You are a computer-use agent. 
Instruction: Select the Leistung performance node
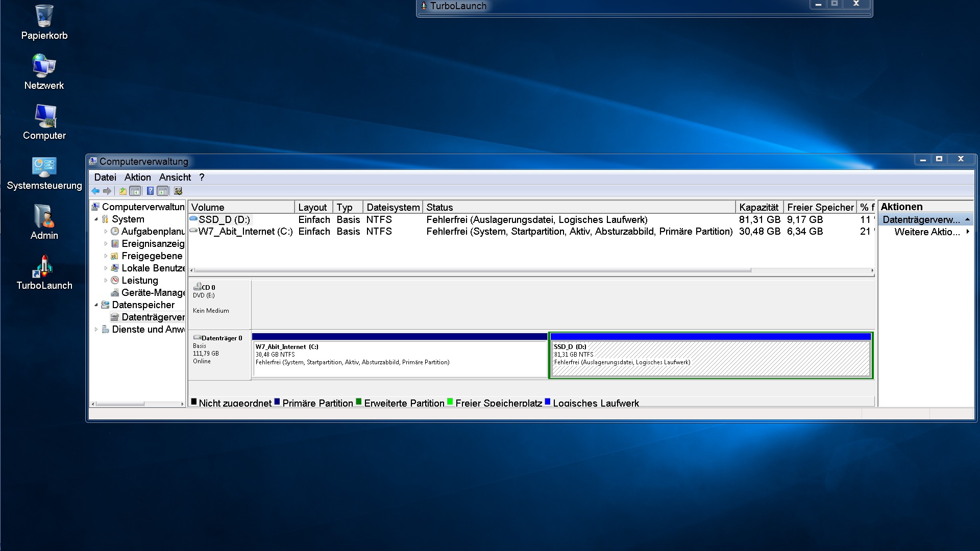pyautogui.click(x=139, y=281)
